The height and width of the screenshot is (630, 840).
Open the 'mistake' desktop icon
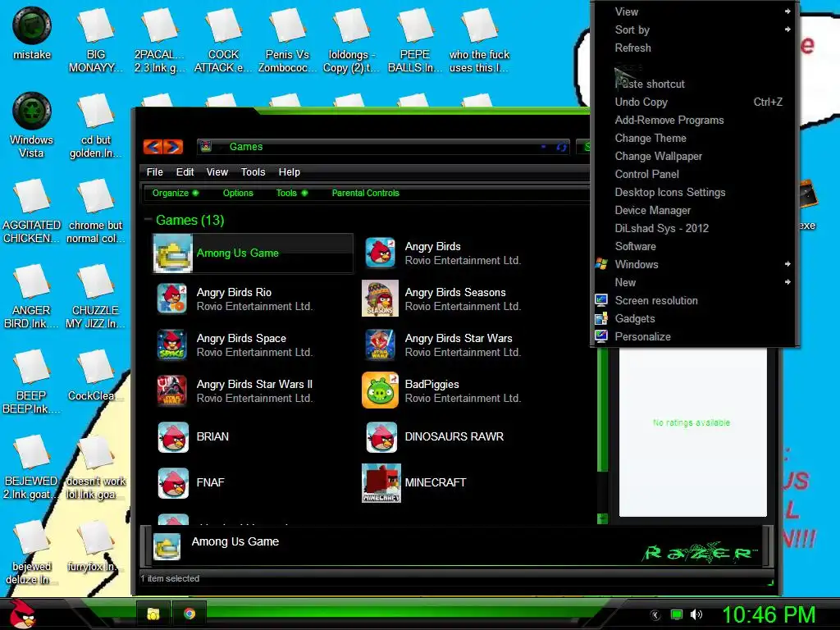pos(32,33)
